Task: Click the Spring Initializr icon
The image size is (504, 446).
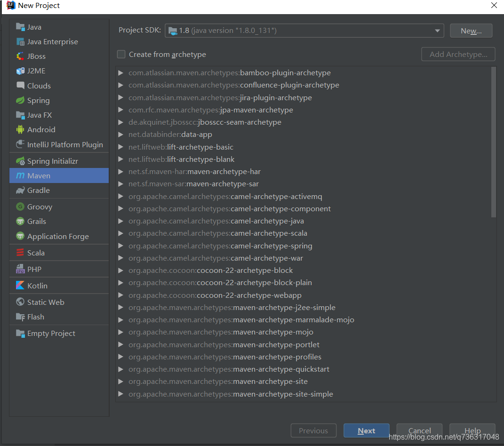Action: click(x=20, y=161)
